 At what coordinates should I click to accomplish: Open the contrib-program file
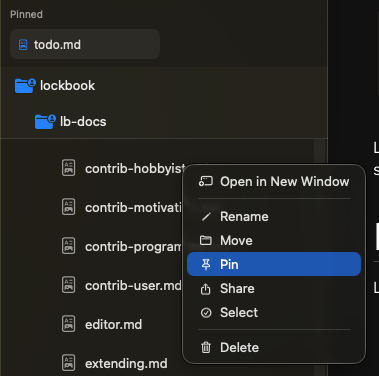[133, 247]
